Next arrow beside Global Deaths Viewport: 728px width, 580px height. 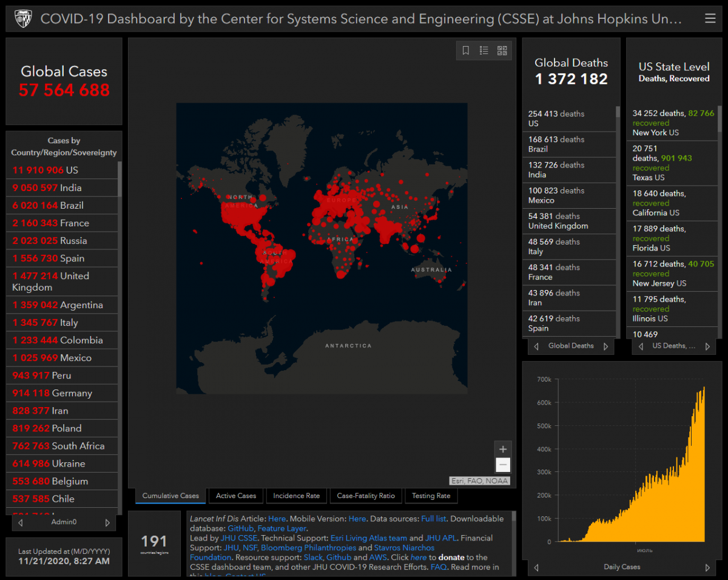605,346
